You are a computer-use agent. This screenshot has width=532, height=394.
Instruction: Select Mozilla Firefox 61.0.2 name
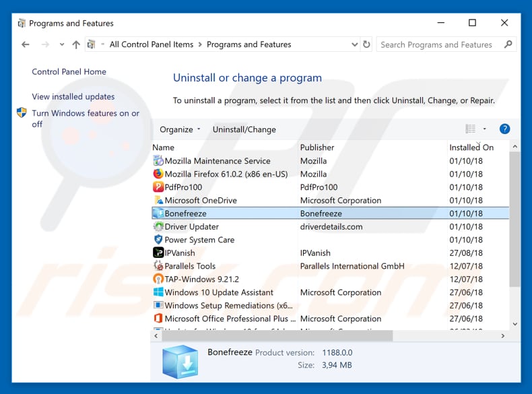[226, 174]
